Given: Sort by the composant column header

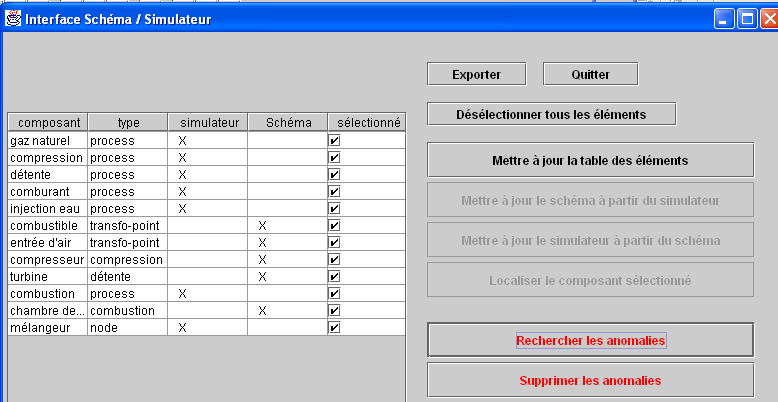Looking at the screenshot, I should (48, 123).
